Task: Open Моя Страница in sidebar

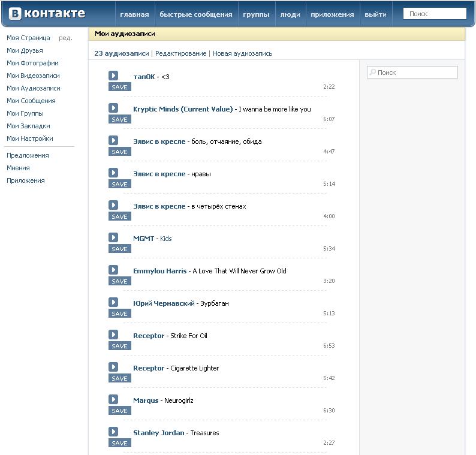Action: coord(28,38)
